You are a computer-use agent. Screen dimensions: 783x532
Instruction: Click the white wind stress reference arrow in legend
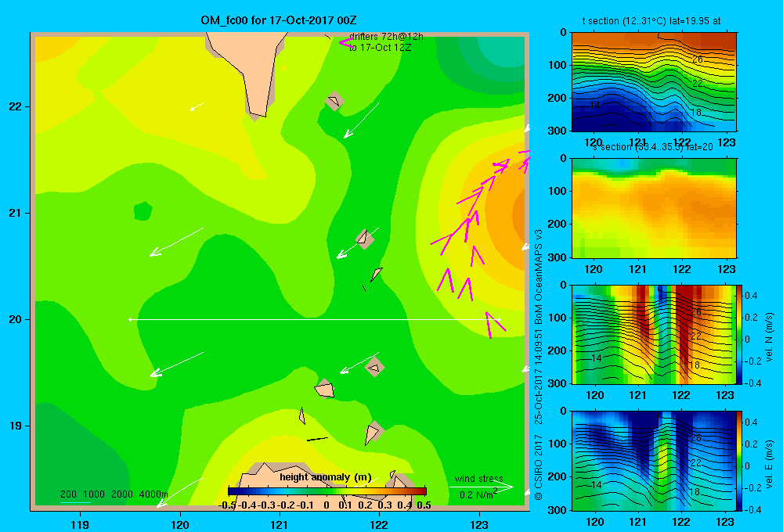[481, 487]
